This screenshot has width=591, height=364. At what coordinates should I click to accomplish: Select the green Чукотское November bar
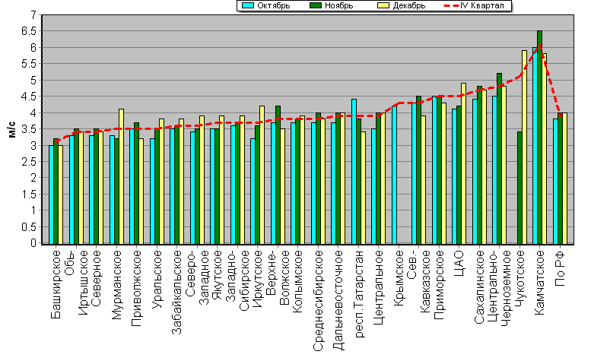pyautogui.click(x=520, y=188)
